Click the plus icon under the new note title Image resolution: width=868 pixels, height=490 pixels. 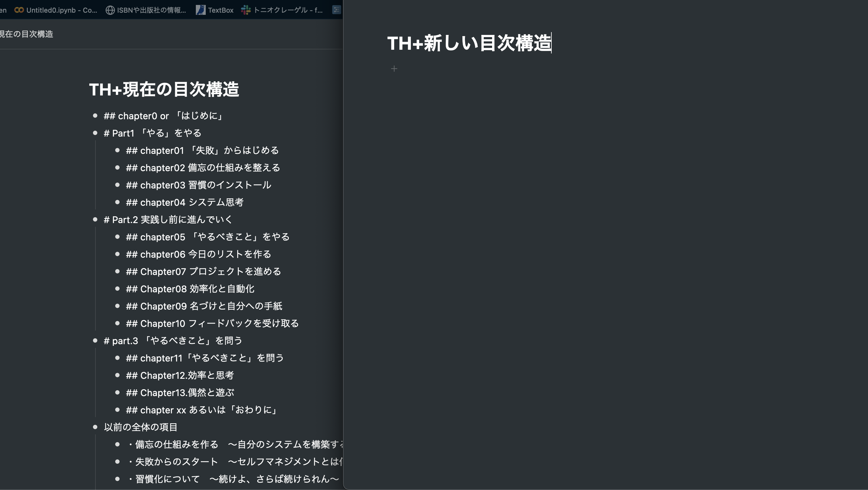point(394,69)
